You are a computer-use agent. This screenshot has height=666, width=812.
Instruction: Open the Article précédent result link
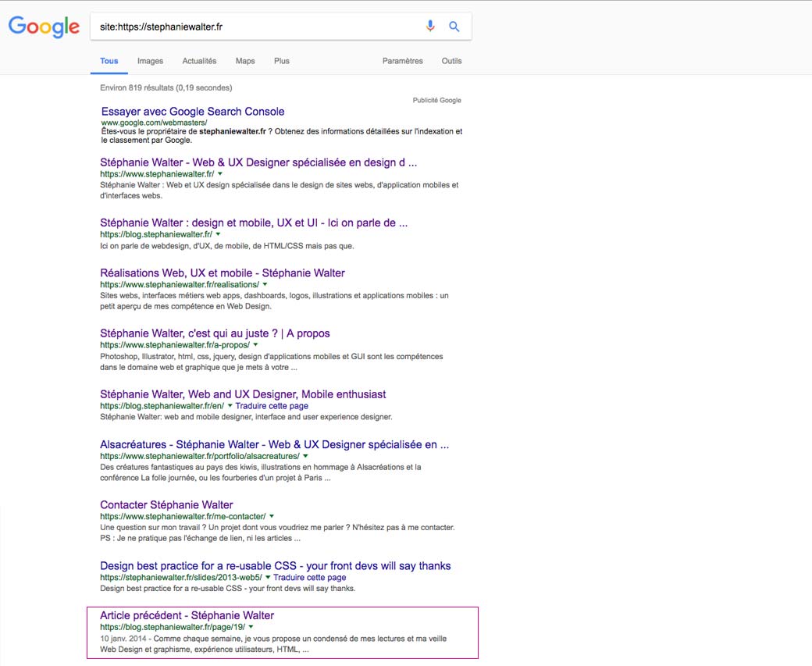click(187, 615)
